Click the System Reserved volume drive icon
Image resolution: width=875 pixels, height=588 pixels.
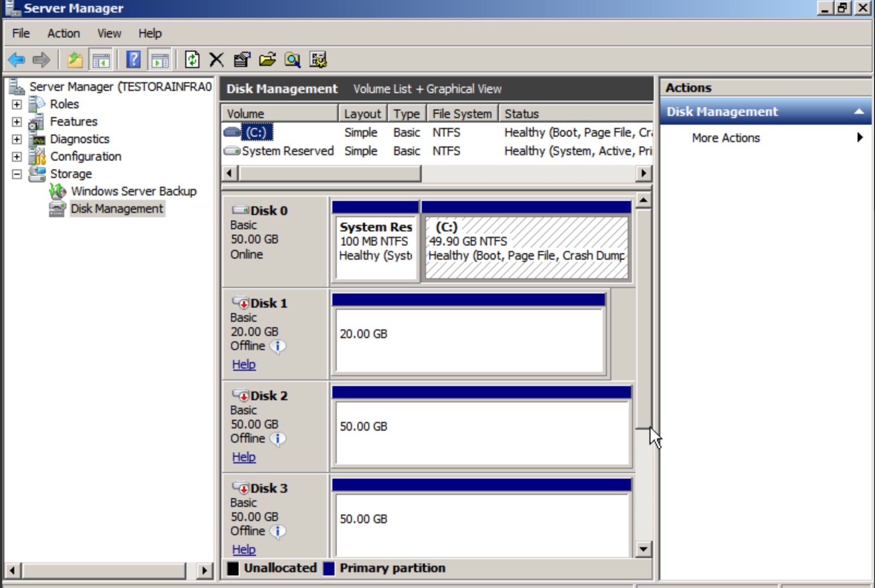(232, 151)
